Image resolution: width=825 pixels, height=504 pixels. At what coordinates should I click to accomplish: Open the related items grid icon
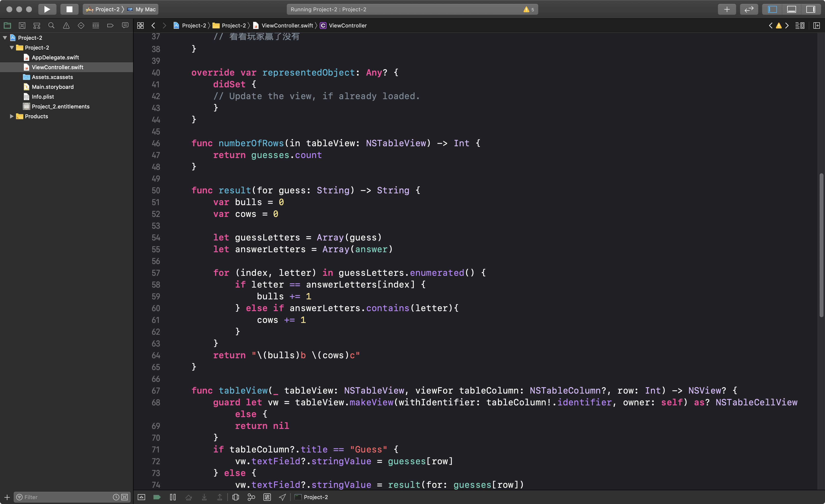point(140,26)
